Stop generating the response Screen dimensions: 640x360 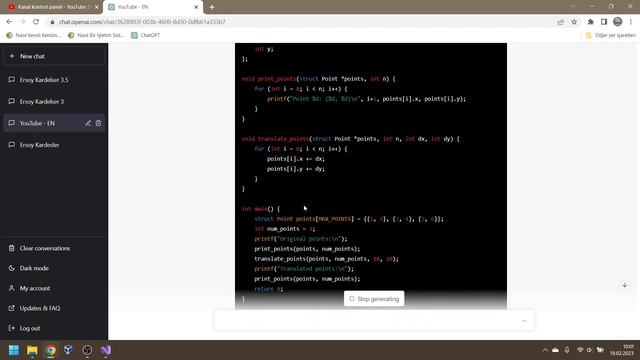pos(374,299)
